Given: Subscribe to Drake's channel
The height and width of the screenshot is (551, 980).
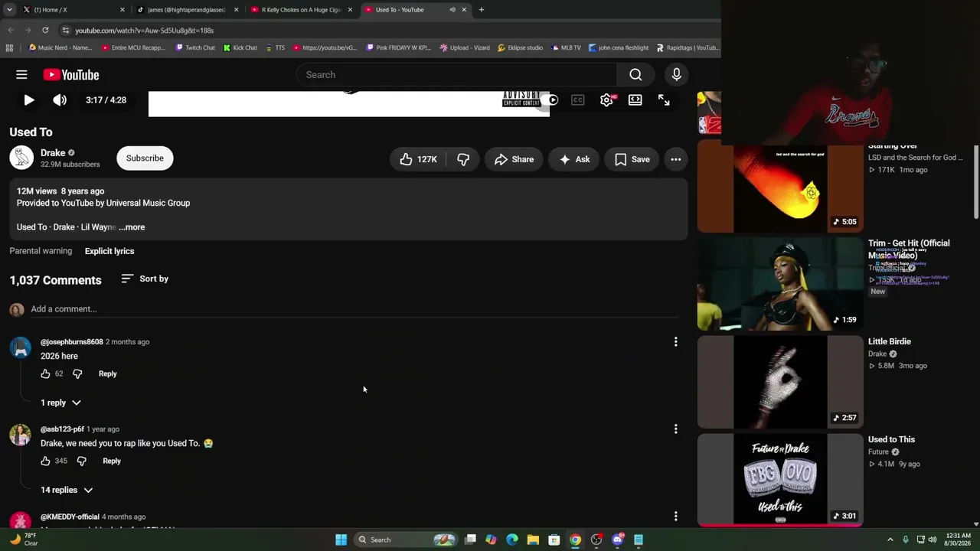Looking at the screenshot, I should click(145, 158).
